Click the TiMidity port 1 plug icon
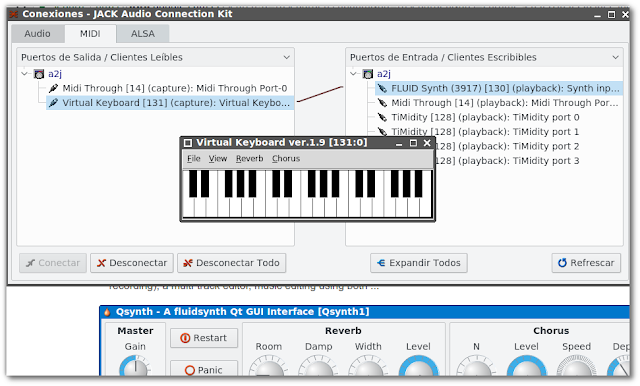640x386 pixels. click(x=382, y=132)
